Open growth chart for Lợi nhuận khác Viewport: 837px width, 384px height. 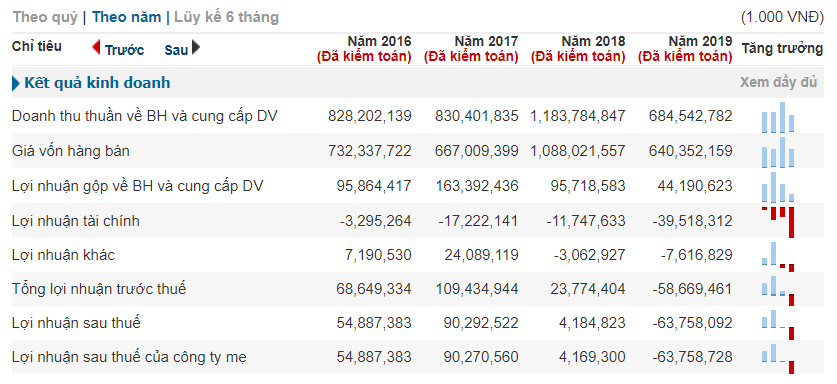point(778,256)
